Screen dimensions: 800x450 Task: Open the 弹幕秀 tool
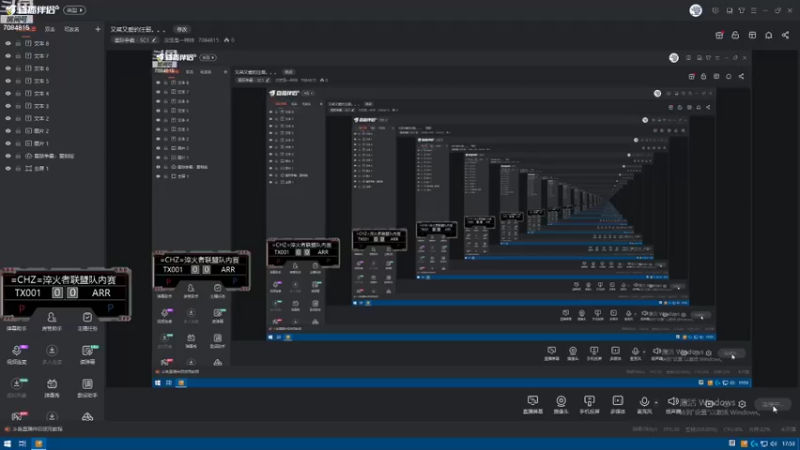point(52,388)
